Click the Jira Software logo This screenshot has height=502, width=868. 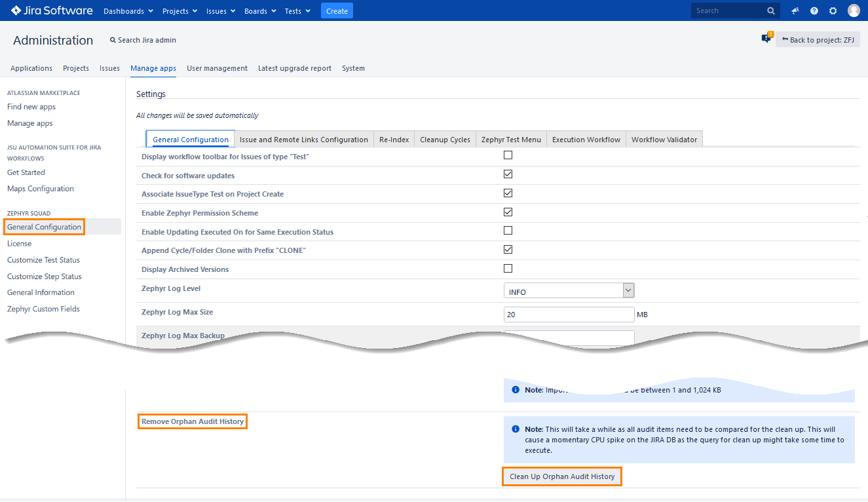tap(52, 10)
